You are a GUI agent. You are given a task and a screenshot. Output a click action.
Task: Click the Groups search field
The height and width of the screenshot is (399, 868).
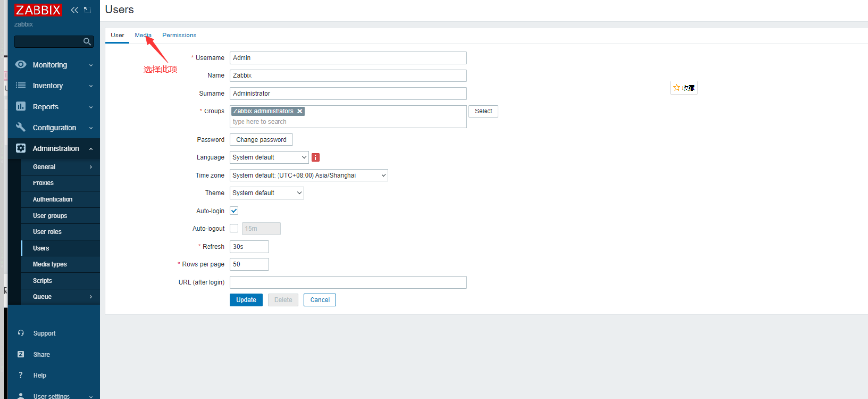pos(348,122)
